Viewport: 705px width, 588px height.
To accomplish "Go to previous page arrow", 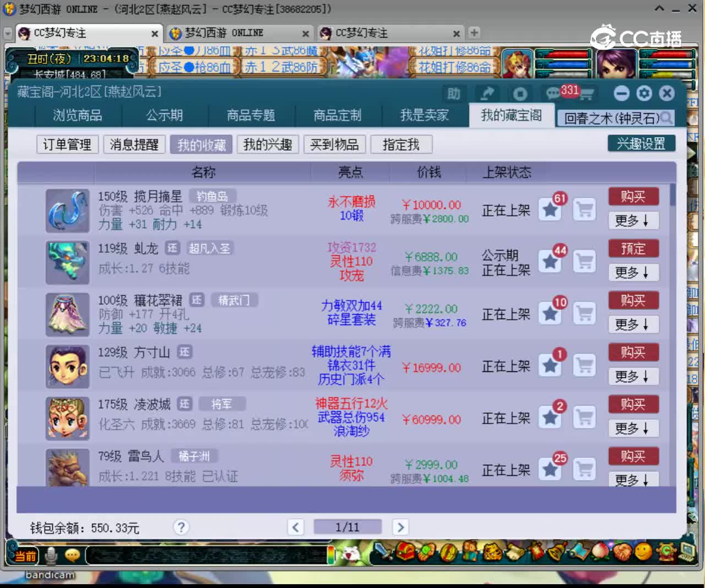I will pos(296,527).
